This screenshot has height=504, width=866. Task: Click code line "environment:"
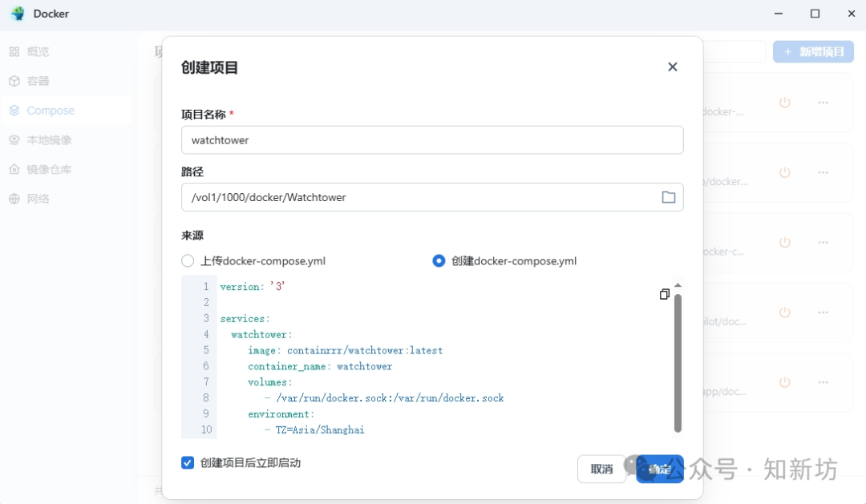281,414
